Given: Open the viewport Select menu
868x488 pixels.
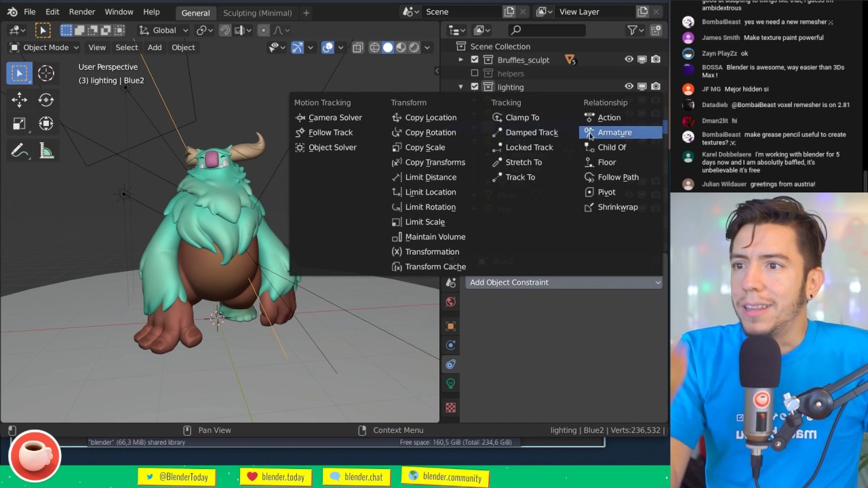Looking at the screenshot, I should click(127, 47).
